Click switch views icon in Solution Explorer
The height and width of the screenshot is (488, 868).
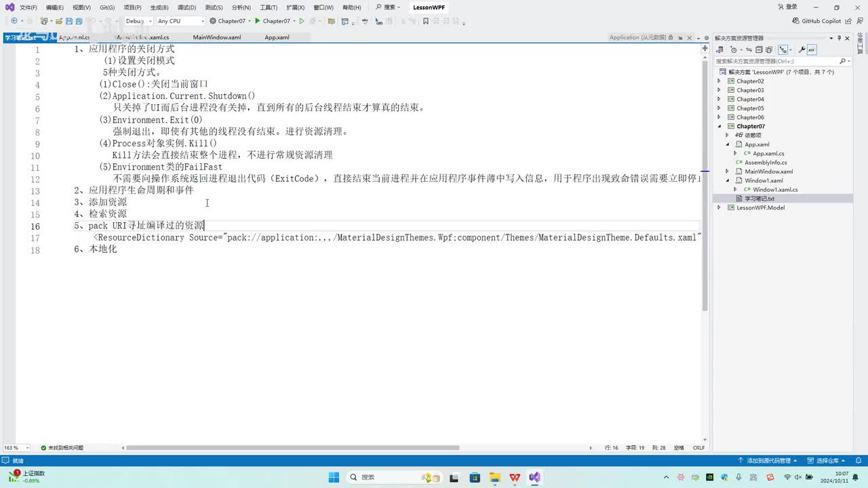pyautogui.click(x=720, y=49)
